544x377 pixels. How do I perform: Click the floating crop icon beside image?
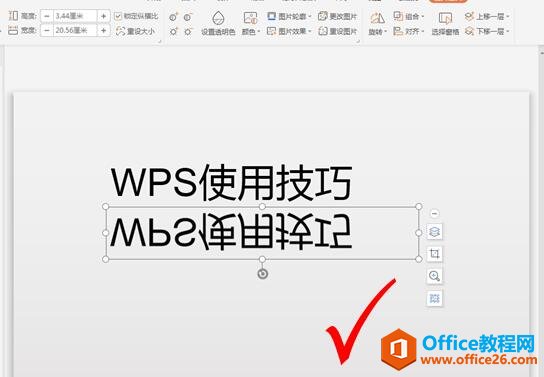tap(434, 254)
